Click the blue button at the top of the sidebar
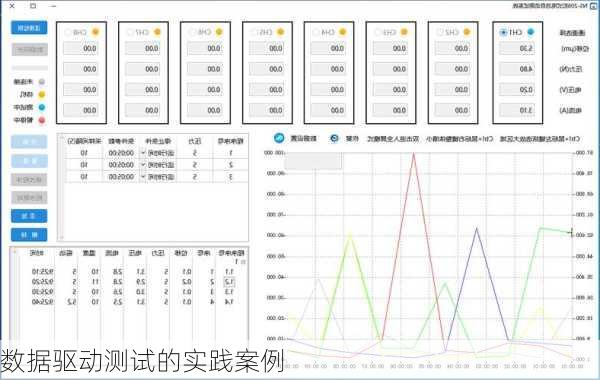 (x=29, y=28)
